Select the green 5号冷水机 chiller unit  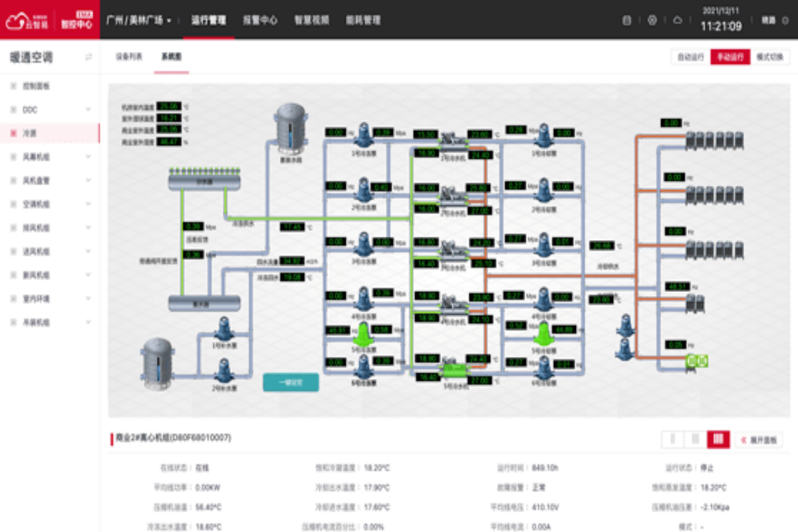[454, 366]
